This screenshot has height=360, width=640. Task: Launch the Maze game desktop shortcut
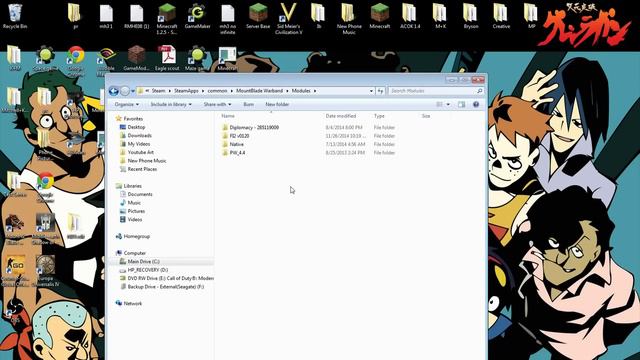(197, 58)
